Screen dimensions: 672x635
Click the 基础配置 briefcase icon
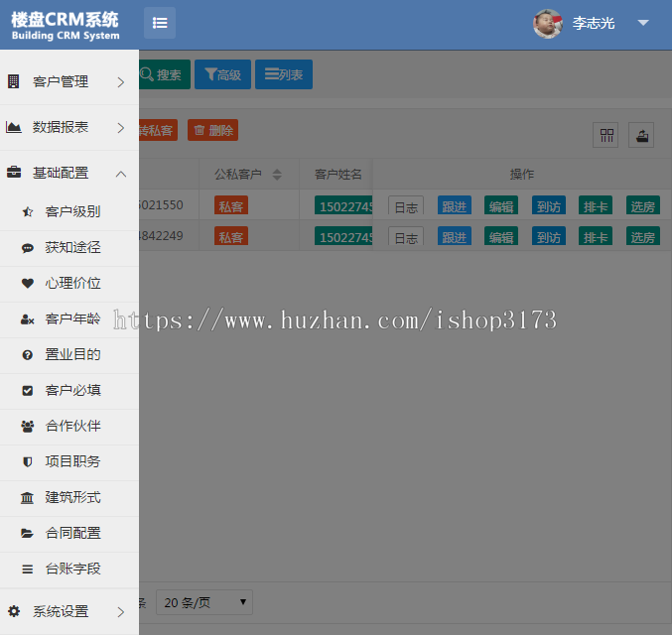[14, 173]
